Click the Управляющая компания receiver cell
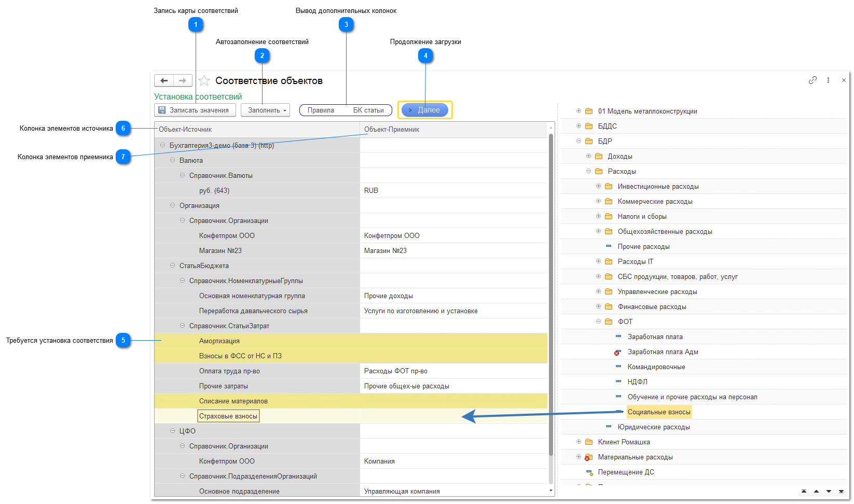The width and height of the screenshot is (854, 504). click(x=453, y=491)
